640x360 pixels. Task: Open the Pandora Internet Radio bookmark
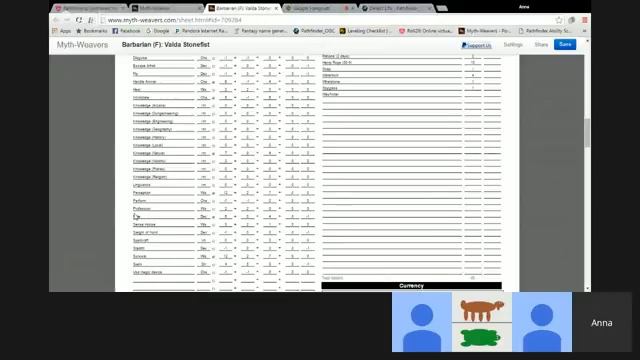[201, 31]
